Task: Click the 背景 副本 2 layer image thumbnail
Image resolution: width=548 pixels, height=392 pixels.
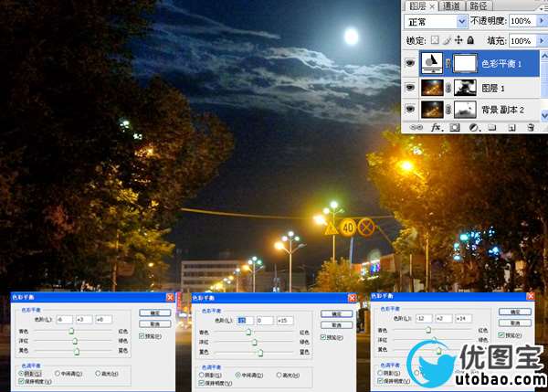Action: (x=432, y=110)
